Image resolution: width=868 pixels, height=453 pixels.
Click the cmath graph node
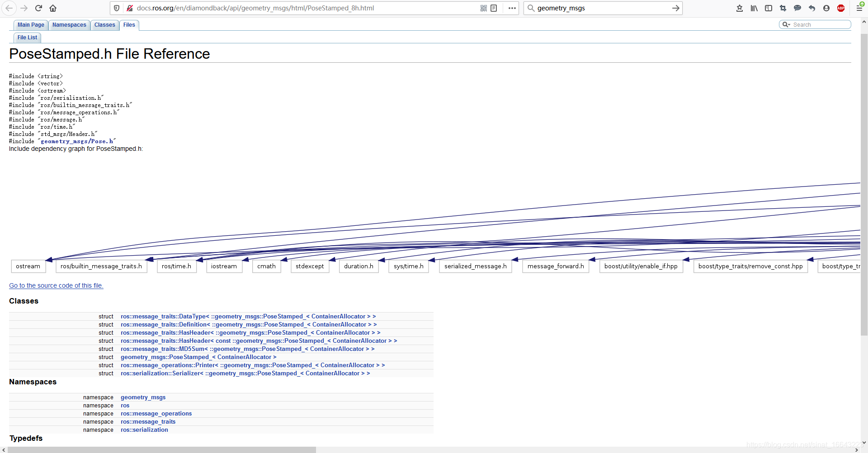click(266, 266)
